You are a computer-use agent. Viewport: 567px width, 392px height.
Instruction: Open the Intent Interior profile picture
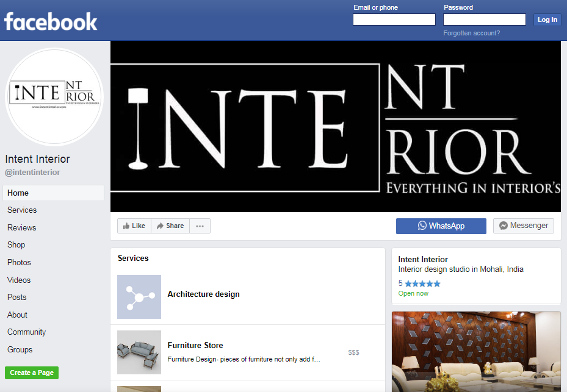pyautogui.click(x=54, y=97)
